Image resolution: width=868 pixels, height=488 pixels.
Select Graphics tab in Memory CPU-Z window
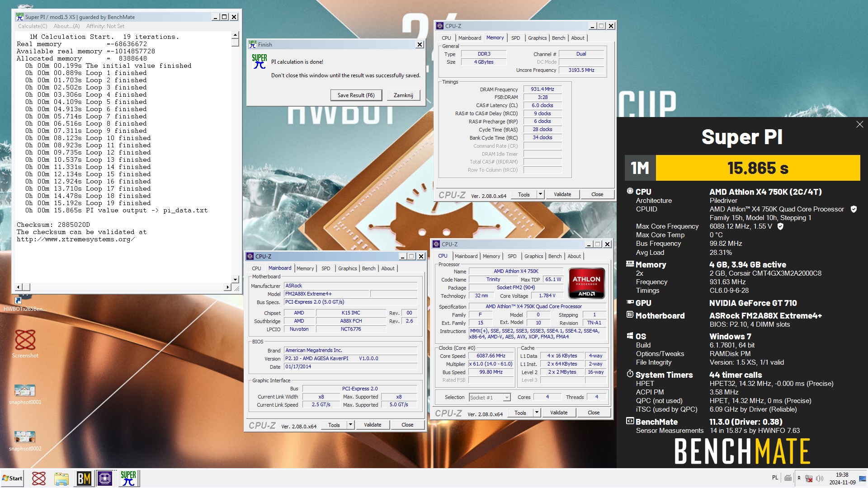point(537,38)
